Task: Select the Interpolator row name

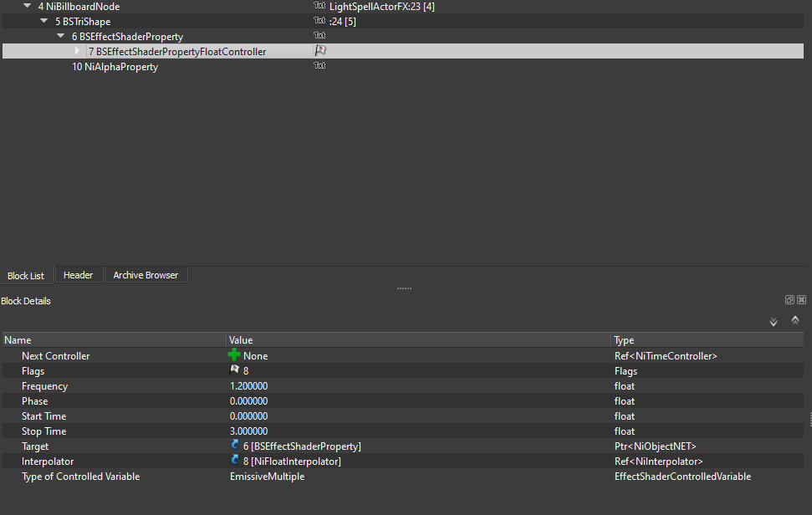Action: click(x=48, y=461)
